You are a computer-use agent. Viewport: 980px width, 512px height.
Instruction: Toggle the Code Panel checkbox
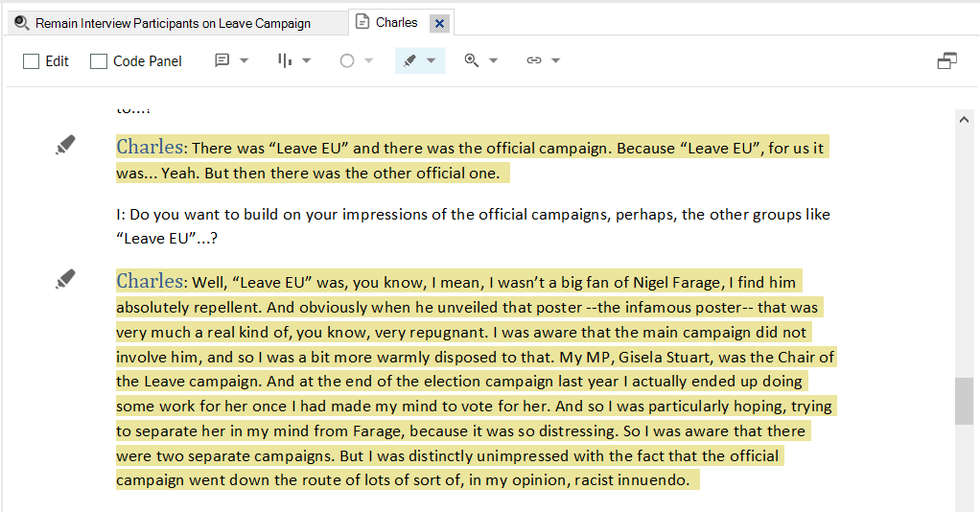click(99, 61)
